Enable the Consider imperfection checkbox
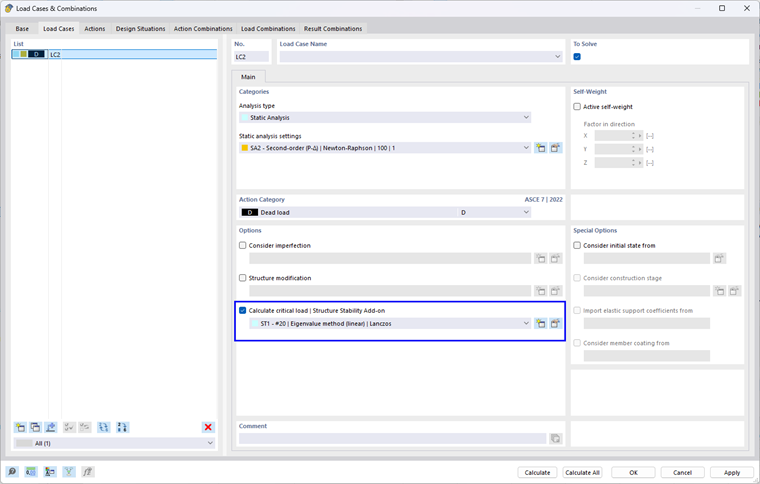Image resolution: width=760 pixels, height=484 pixels. (x=242, y=246)
